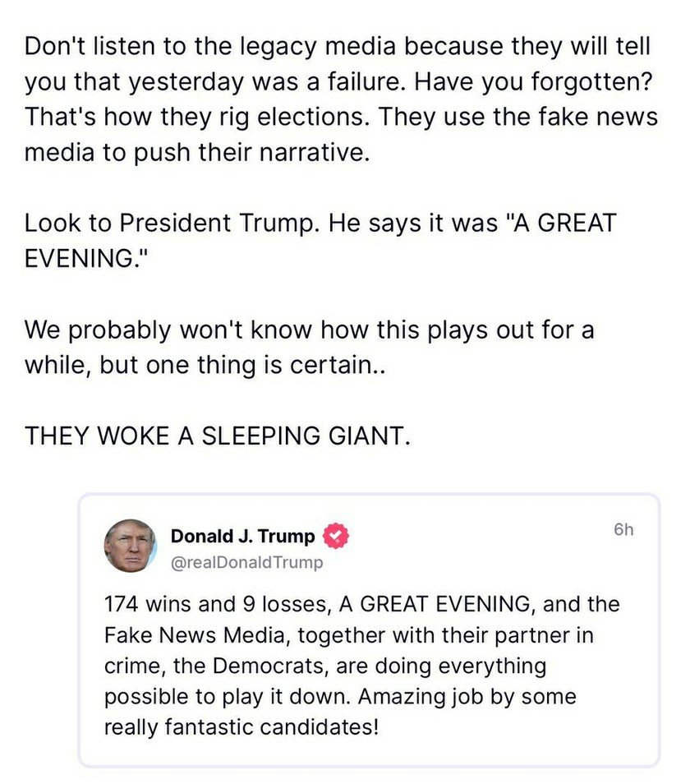Open the Donald J. Trump display name
The image size is (690, 784).
tap(242, 537)
